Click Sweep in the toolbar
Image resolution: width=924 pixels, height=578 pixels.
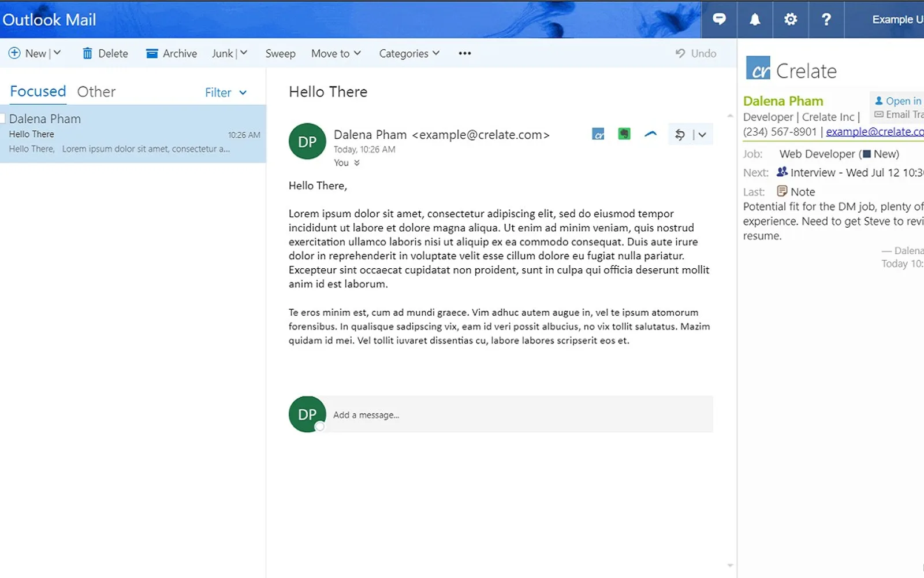pyautogui.click(x=280, y=53)
